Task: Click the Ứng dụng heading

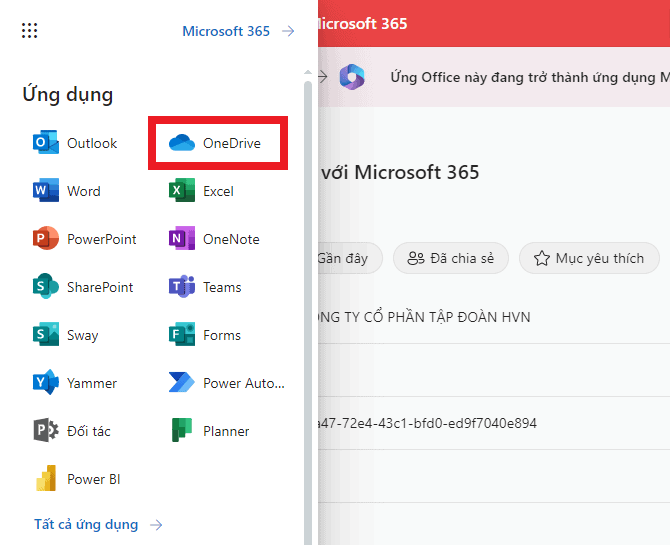Action: coord(68,94)
